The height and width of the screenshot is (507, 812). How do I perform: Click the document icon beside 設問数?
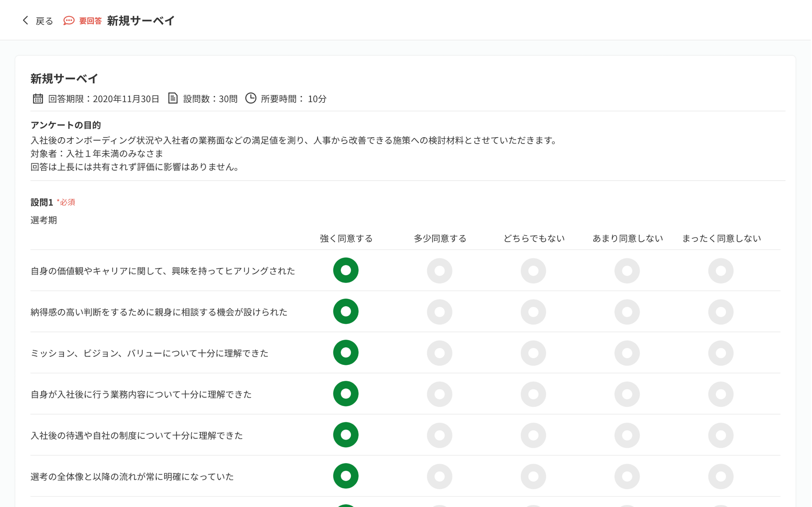173,98
